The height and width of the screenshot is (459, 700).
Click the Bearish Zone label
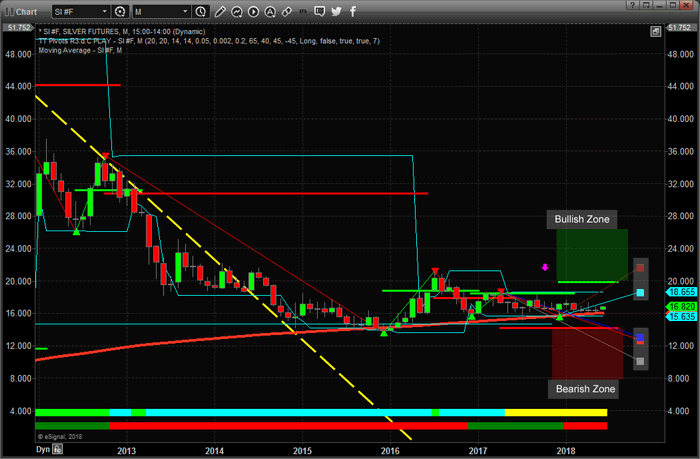pos(584,389)
